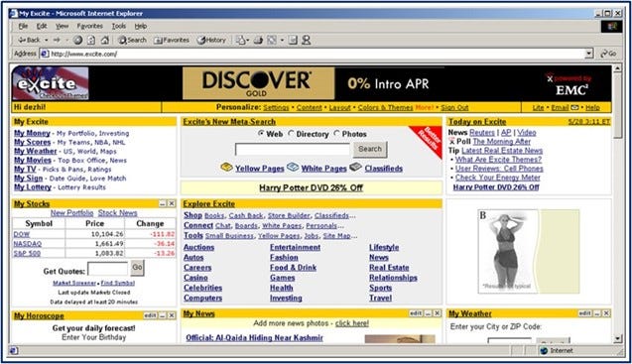Image resolution: width=632 pixels, height=364 pixels.
Task: Open the Harry Potter DVD 26% Off banner link
Action: click(x=311, y=187)
